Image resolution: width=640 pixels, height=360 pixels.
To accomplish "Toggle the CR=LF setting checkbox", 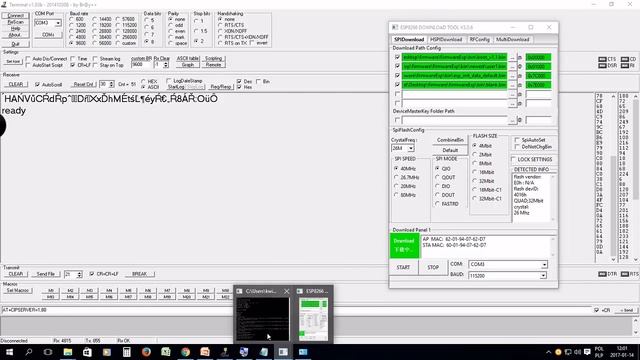I will coord(73,65).
